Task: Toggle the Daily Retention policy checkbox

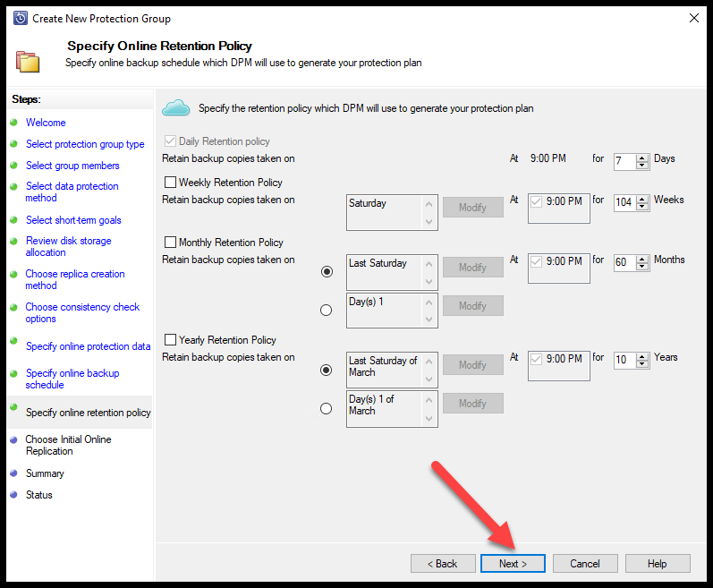Action: pyautogui.click(x=170, y=141)
